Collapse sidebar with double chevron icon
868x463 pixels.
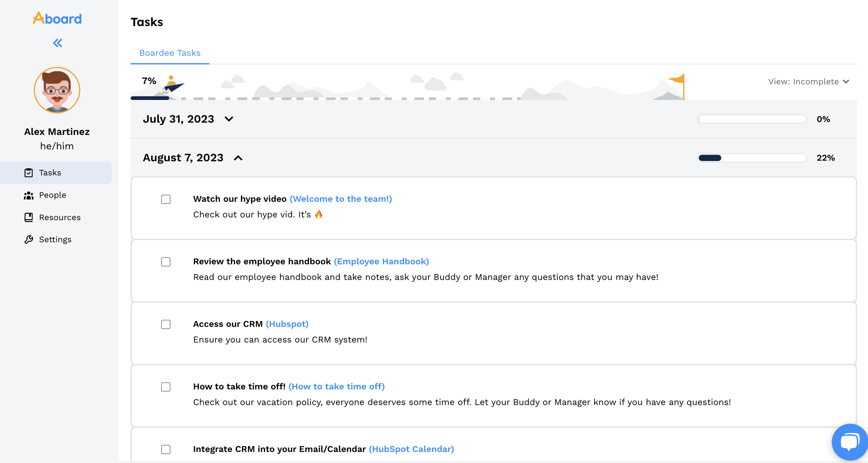click(x=57, y=43)
